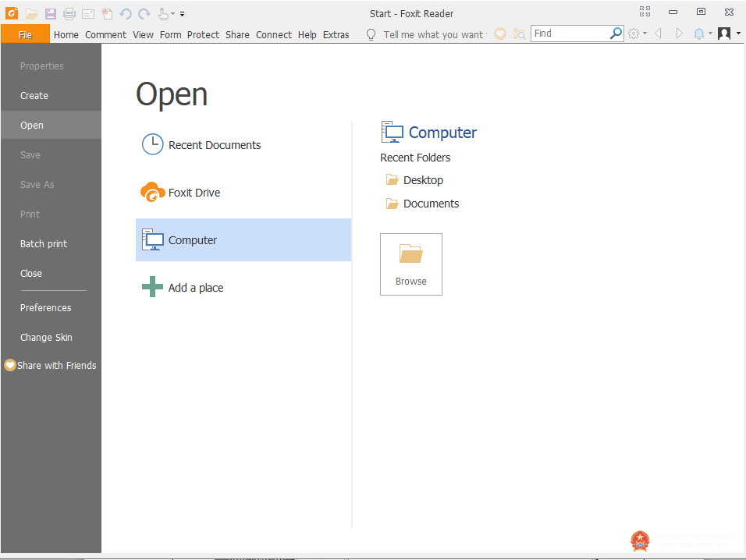Click Share with Friends in sidebar
746x560 pixels.
[51, 365]
